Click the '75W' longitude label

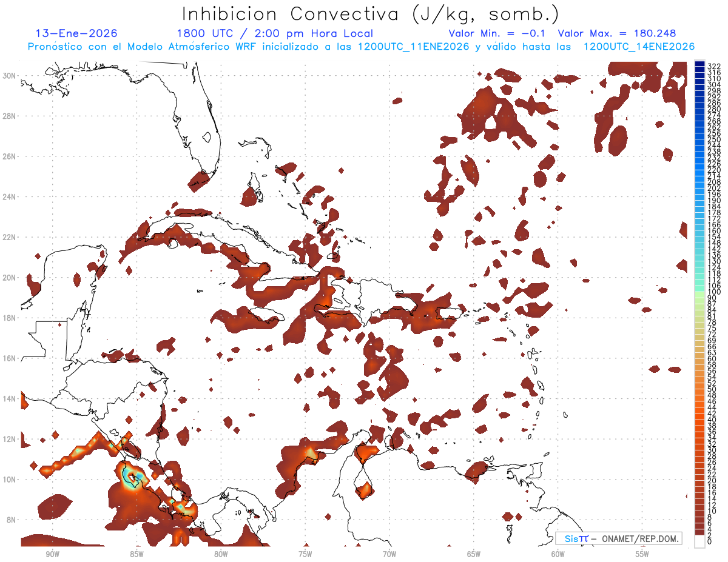point(305,554)
